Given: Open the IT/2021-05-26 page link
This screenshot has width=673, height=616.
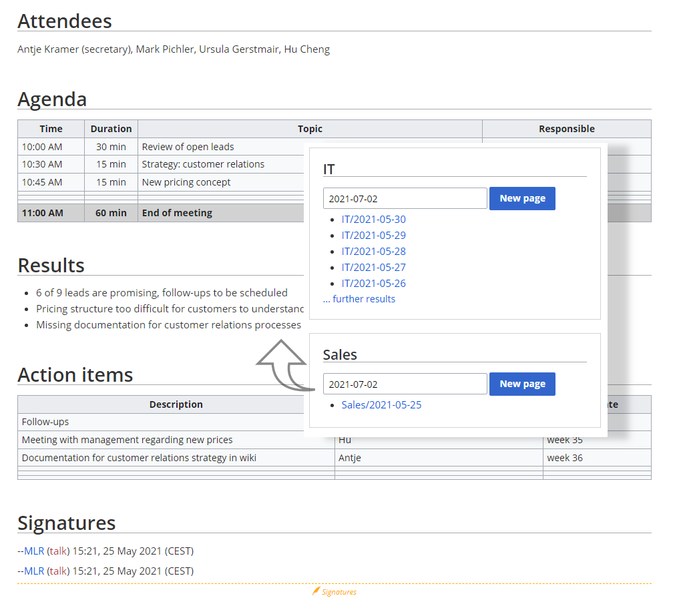Looking at the screenshot, I should pos(373,283).
